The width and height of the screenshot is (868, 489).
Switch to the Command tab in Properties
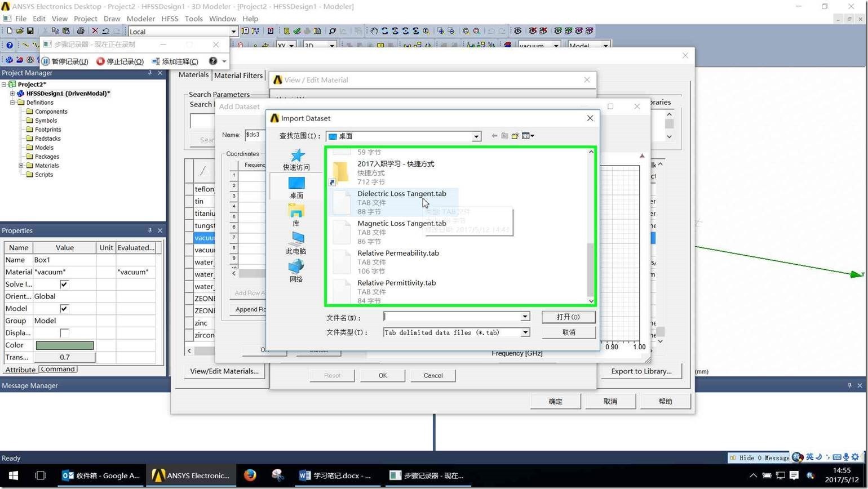point(57,369)
